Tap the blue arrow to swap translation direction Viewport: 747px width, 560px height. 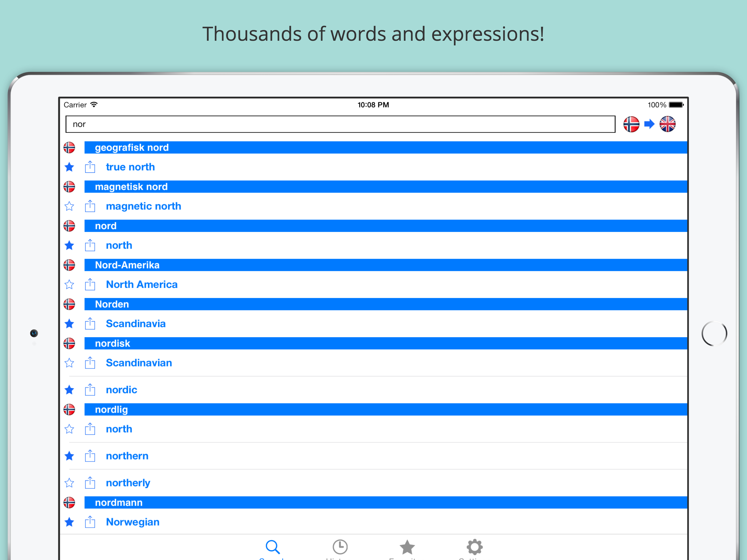649,124
